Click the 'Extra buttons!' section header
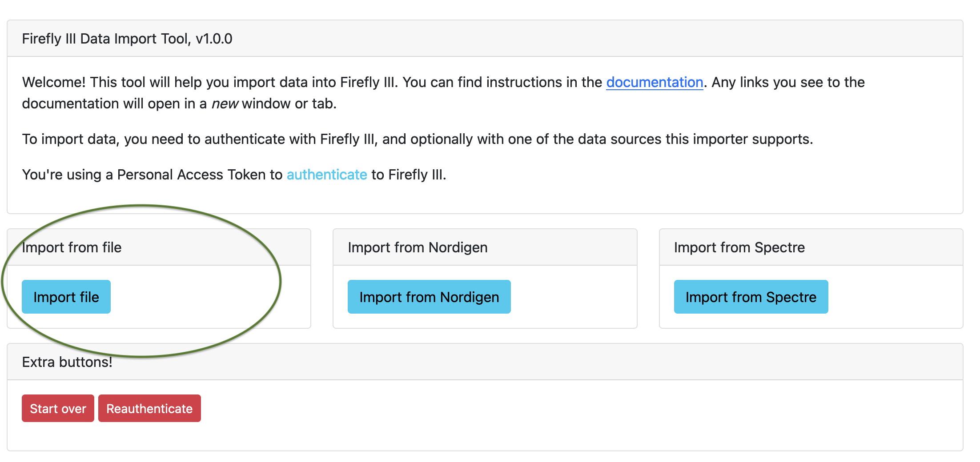 [67, 362]
